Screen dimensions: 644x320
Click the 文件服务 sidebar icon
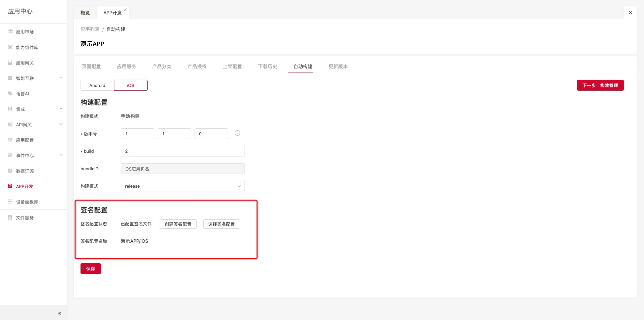pyautogui.click(x=10, y=217)
